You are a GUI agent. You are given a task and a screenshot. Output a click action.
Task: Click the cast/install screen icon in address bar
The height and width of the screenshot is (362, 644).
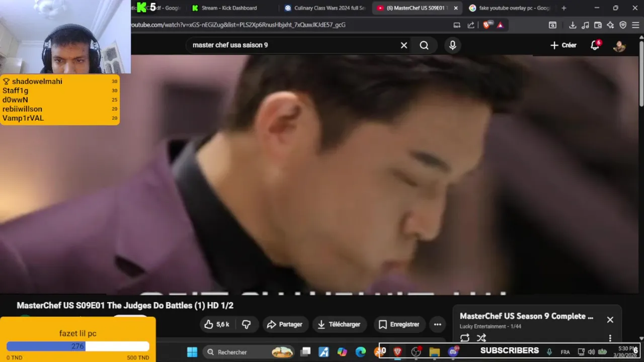(457, 25)
